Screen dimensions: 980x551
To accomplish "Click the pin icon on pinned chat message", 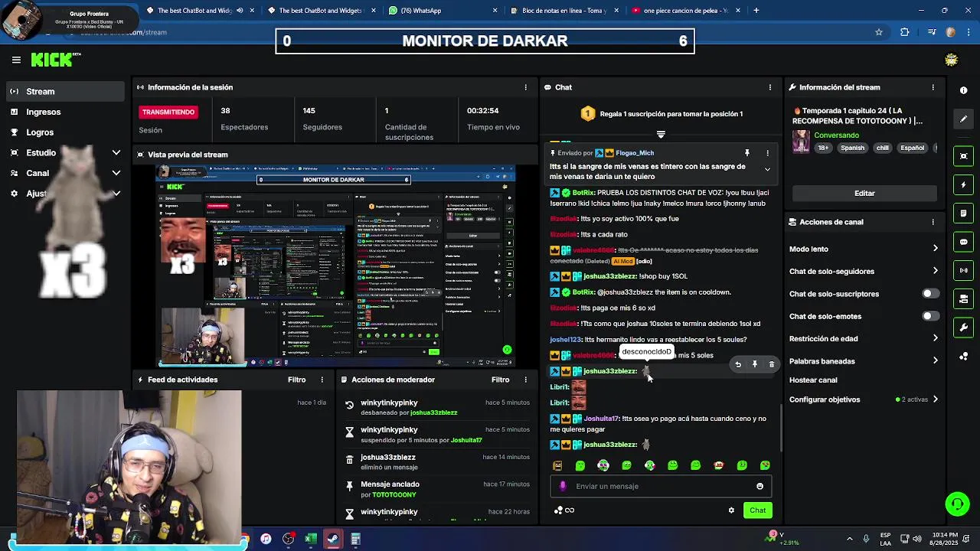I will pos(747,153).
